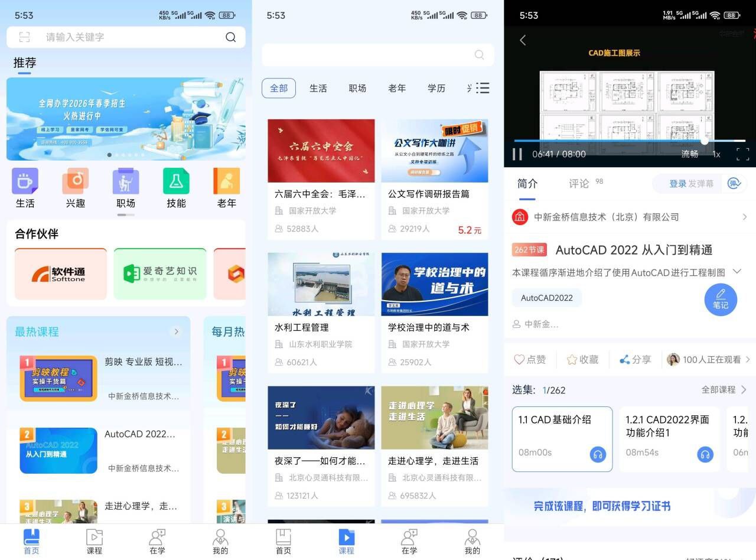The image size is (756, 560).
Task: Open the 软件通 Softtone partner card
Action: pyautogui.click(x=61, y=274)
